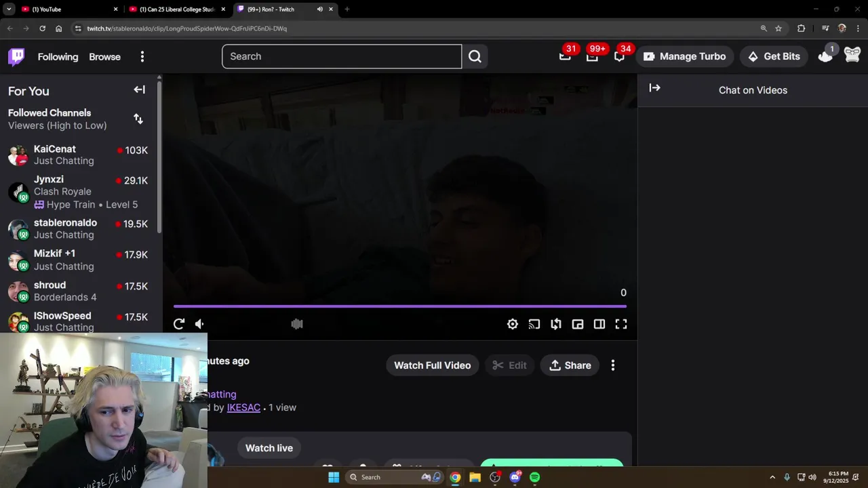
Task: Go to the Twitch home logo
Action: point(16,56)
